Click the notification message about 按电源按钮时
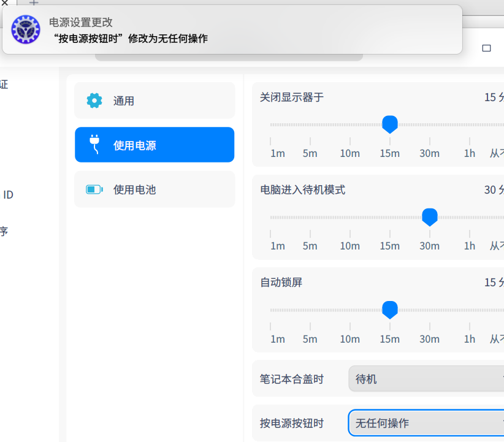The image size is (504, 442). pyautogui.click(x=131, y=39)
